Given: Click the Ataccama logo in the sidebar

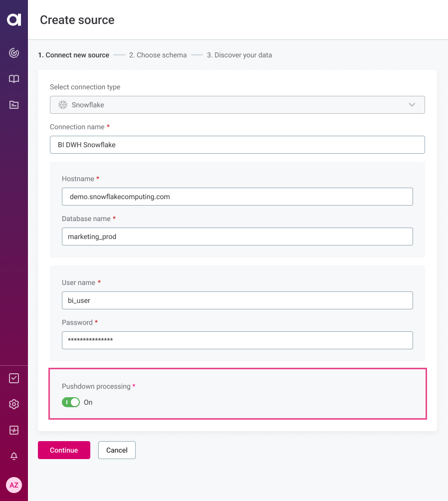Looking at the screenshot, I should (14, 19).
